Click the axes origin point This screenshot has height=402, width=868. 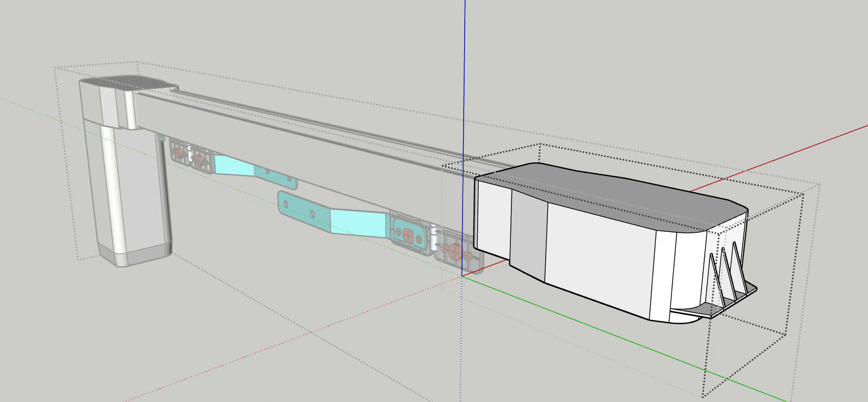tap(462, 276)
